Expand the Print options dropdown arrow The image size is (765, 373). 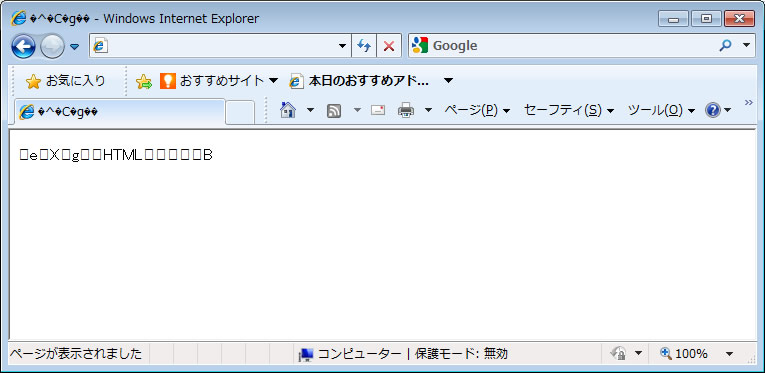pos(428,111)
